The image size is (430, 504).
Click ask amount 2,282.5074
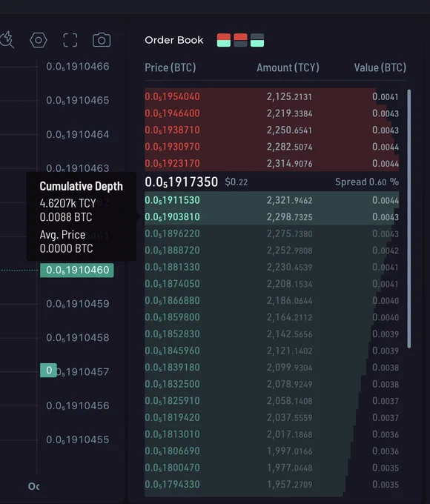pos(289,147)
